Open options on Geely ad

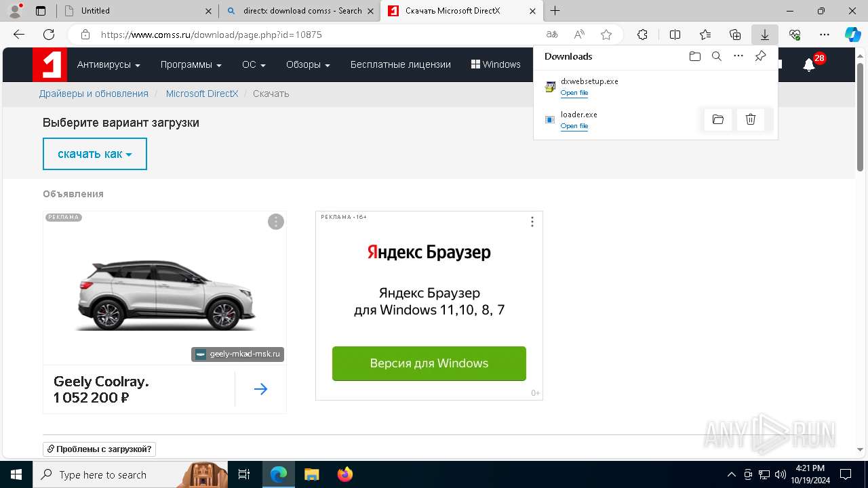275,222
